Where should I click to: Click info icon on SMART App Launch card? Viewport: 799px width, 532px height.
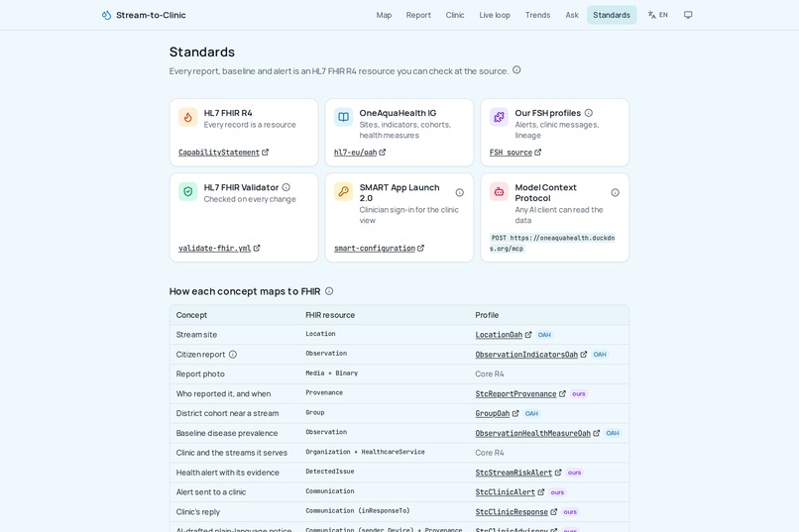coord(460,192)
